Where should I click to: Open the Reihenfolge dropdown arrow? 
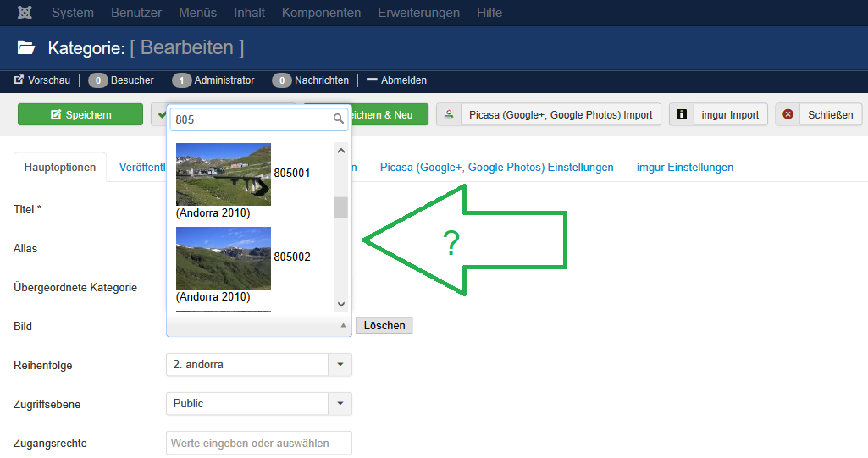[340, 365]
